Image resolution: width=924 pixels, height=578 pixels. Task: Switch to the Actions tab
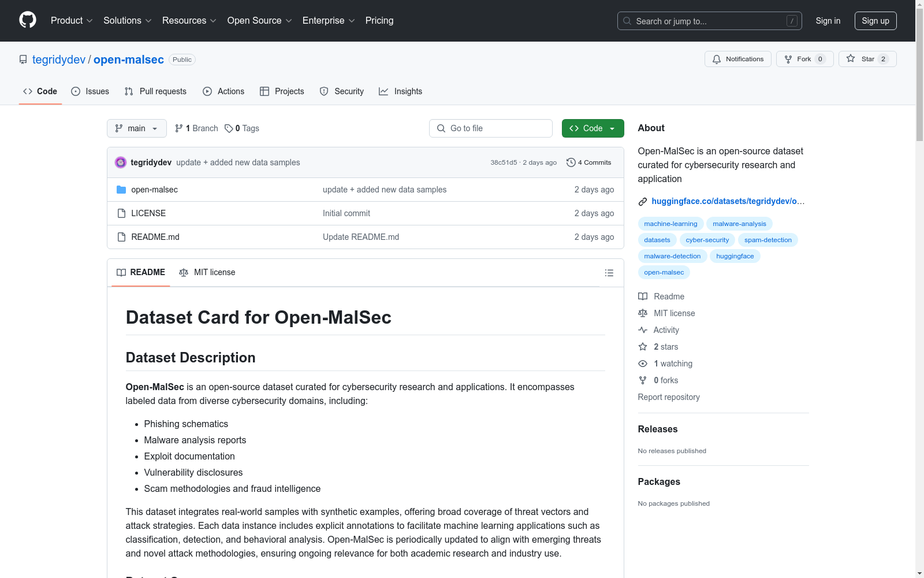point(223,91)
